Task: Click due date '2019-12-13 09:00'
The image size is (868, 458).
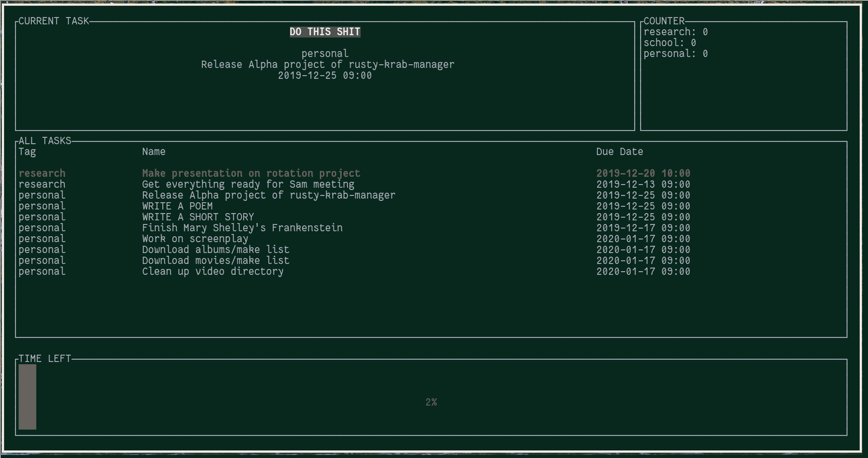Action: (643, 185)
